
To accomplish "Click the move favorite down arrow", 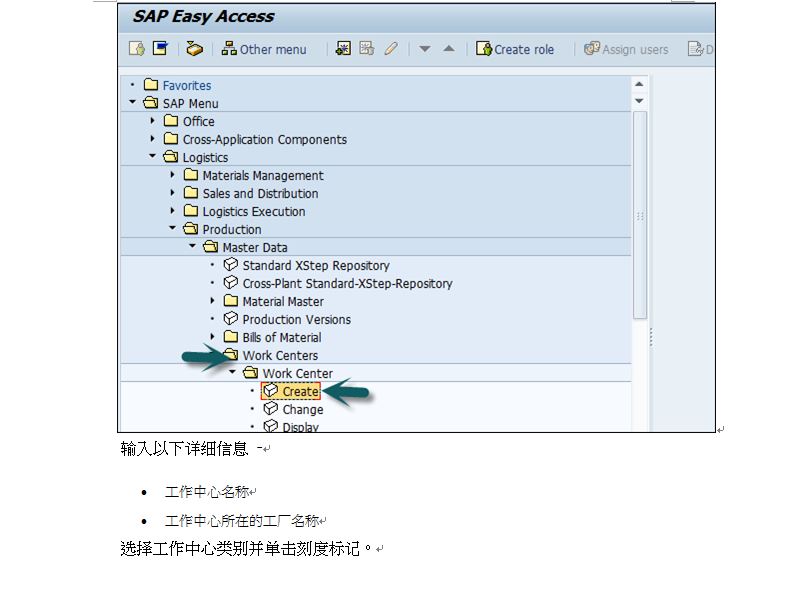I will [x=425, y=49].
